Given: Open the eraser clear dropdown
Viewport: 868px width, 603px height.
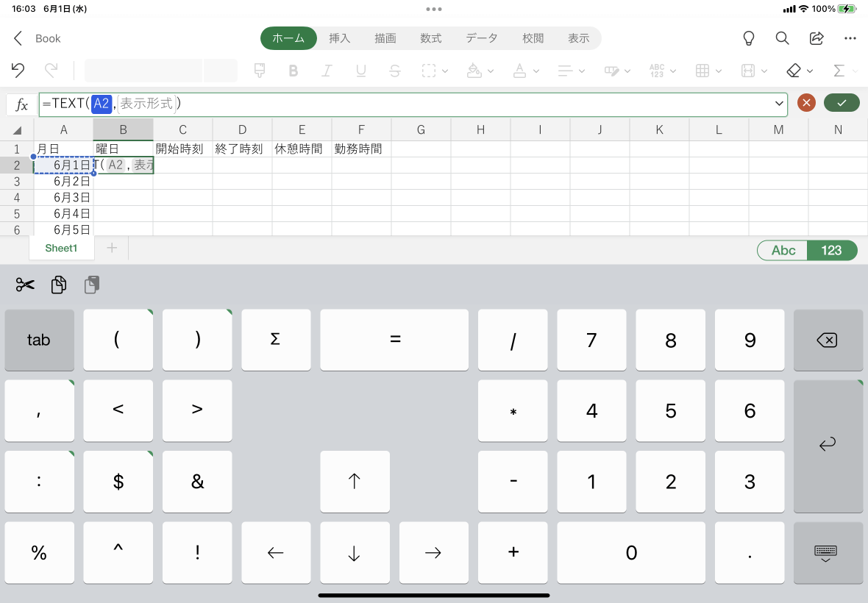Looking at the screenshot, I should click(800, 71).
